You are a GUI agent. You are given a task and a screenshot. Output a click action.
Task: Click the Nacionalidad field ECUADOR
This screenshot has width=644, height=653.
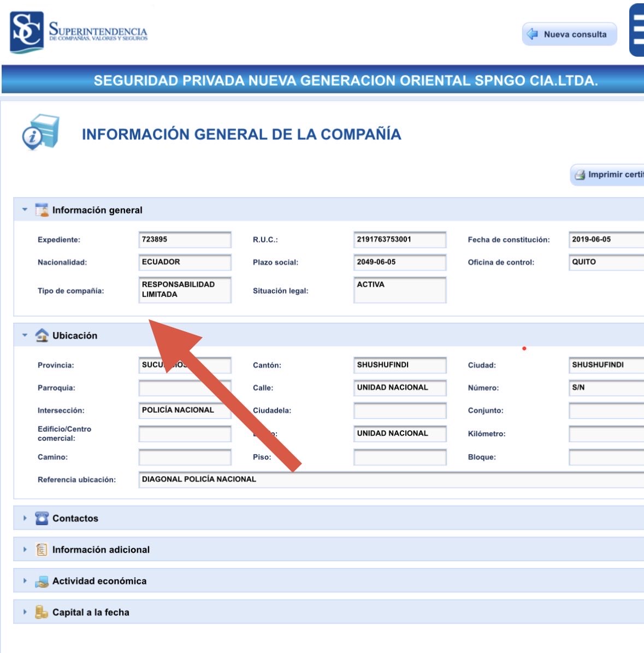click(x=185, y=262)
